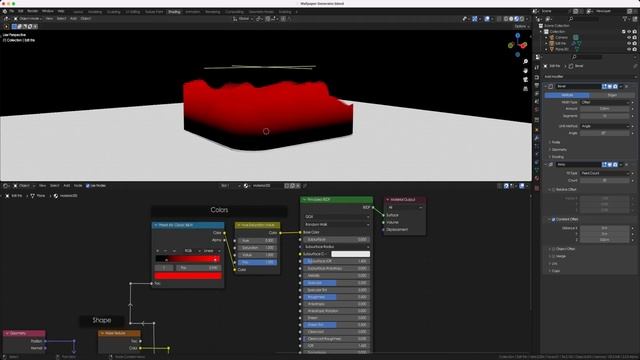Click the Blender logo menu icon
Screen dimensions: 640x360
(x=4, y=11)
